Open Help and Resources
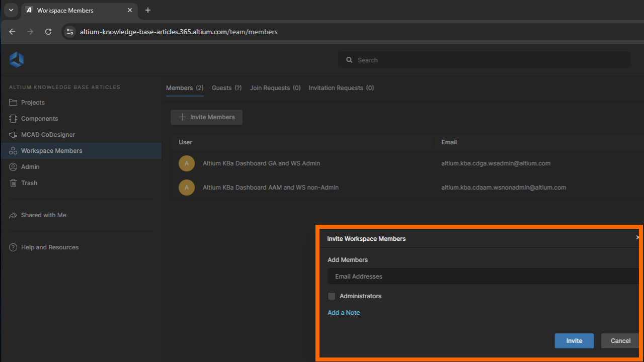 tap(49, 247)
